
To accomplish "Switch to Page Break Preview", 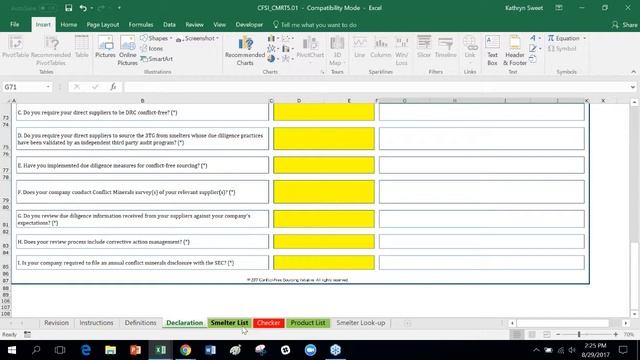I will point(547,334).
